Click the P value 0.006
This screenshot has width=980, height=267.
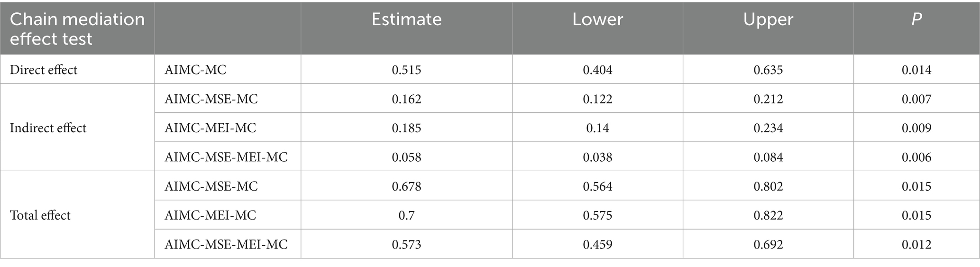[916, 157]
